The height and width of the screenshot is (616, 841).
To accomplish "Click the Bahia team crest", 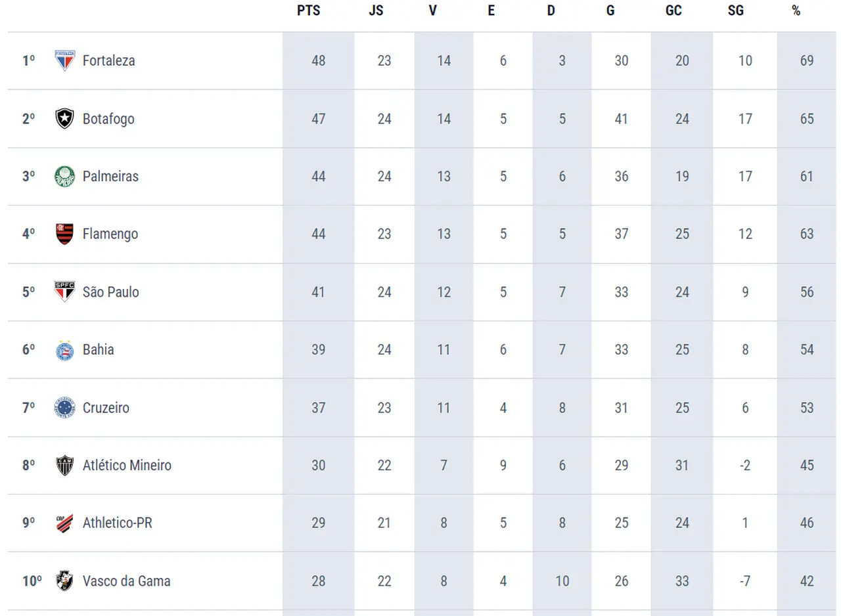I will tap(64, 349).
